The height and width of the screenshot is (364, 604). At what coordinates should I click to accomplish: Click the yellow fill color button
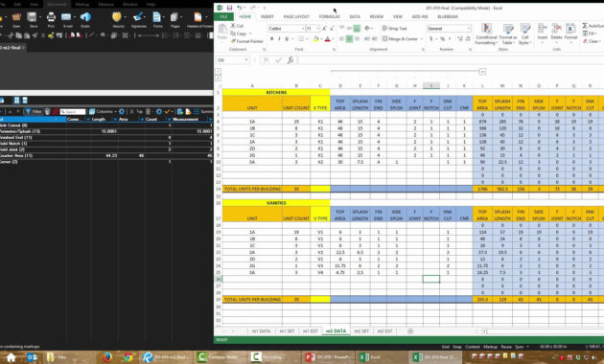[x=315, y=39]
